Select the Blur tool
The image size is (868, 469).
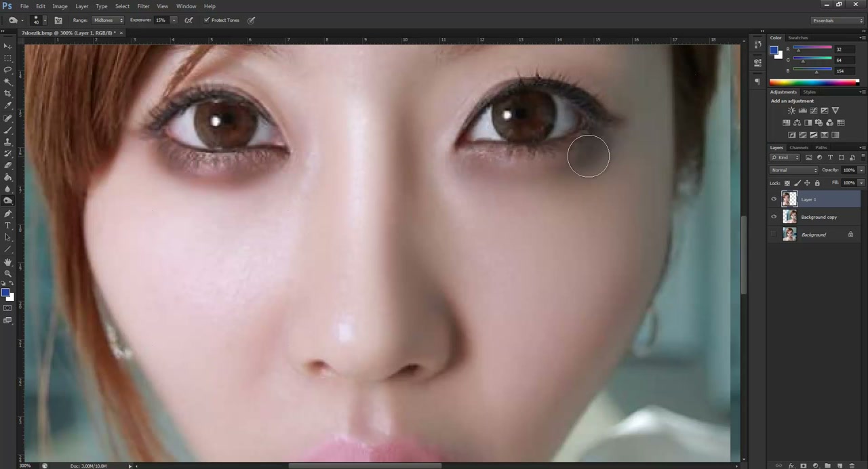coord(8,189)
